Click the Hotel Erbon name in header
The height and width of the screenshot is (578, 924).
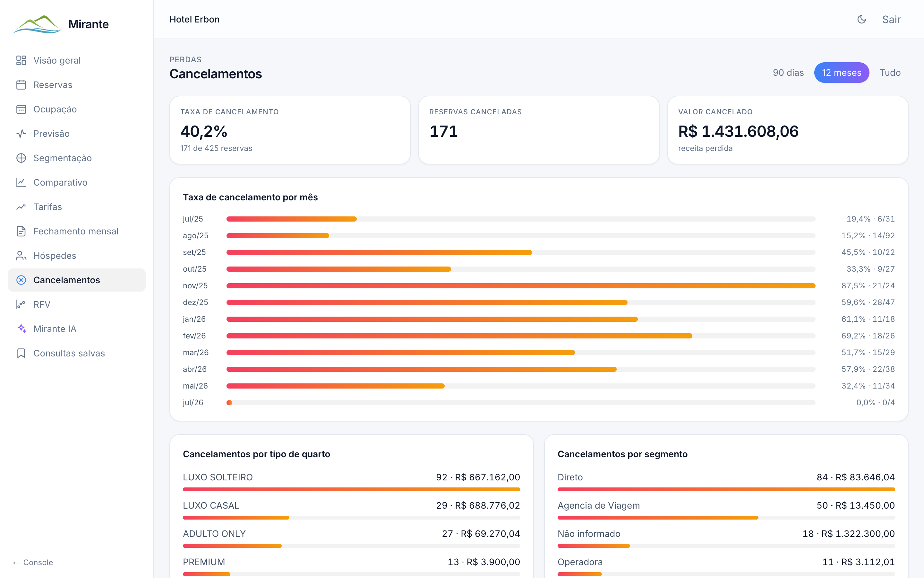pos(194,20)
